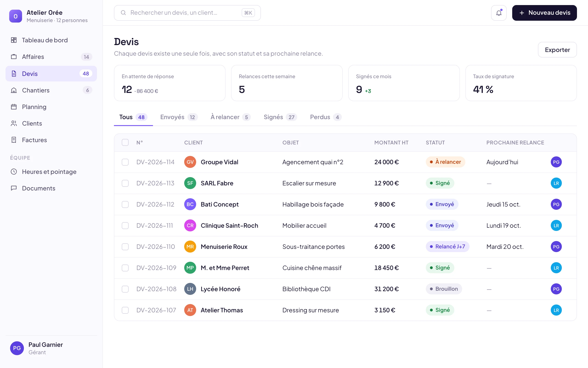Click the Relancé J+7 status badge
Screen dimensions: 588x368
point(447,247)
